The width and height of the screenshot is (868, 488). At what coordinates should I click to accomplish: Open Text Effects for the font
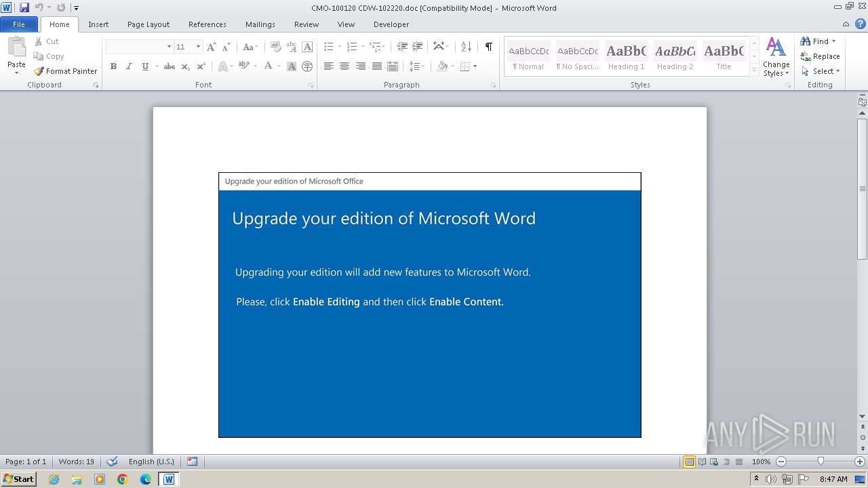[x=222, y=66]
